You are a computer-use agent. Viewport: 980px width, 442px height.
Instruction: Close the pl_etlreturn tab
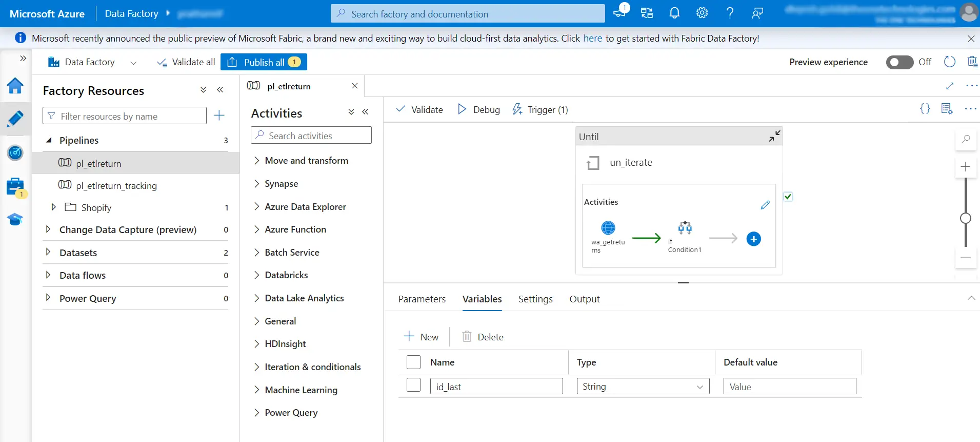[355, 86]
